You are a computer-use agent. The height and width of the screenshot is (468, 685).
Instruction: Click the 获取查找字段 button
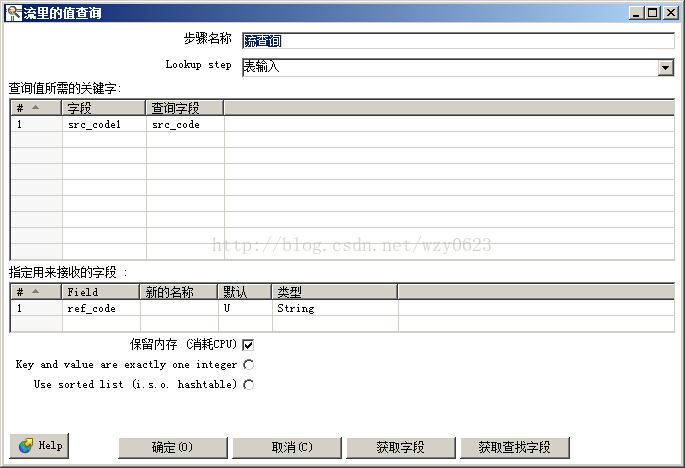515,447
